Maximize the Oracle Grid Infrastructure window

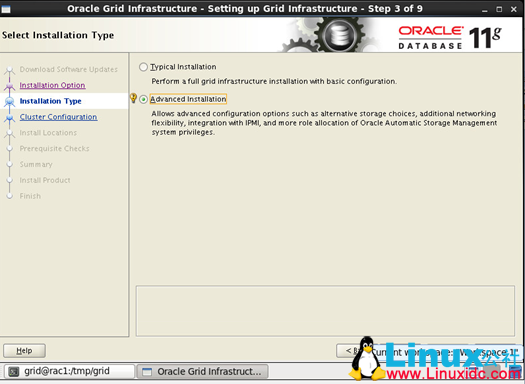[499, 9]
